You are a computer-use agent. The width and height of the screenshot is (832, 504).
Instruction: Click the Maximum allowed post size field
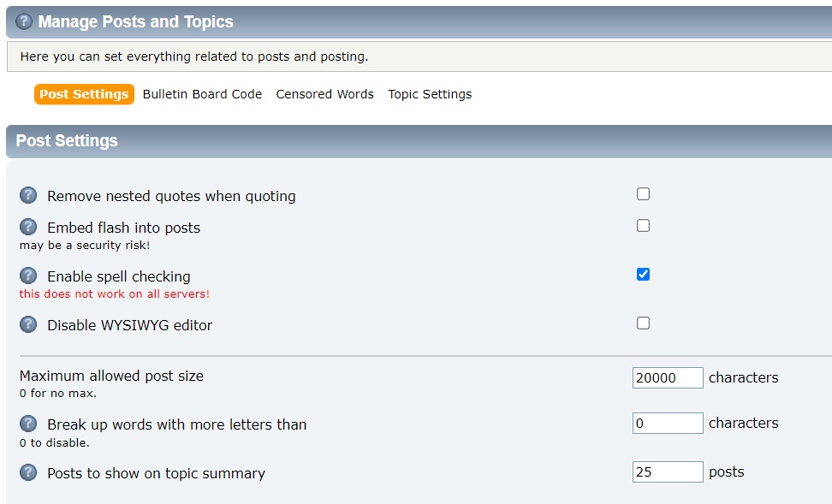668,377
